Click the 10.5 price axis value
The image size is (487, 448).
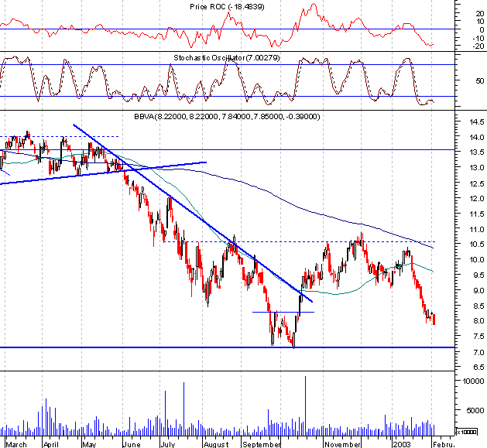(x=477, y=245)
